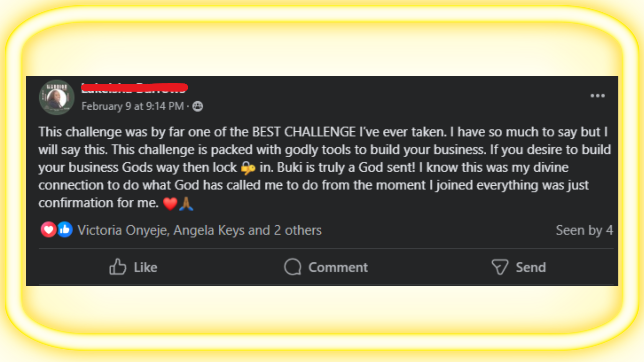The height and width of the screenshot is (362, 644).
Task: Click the praying hands emoji in post
Action: (x=186, y=203)
